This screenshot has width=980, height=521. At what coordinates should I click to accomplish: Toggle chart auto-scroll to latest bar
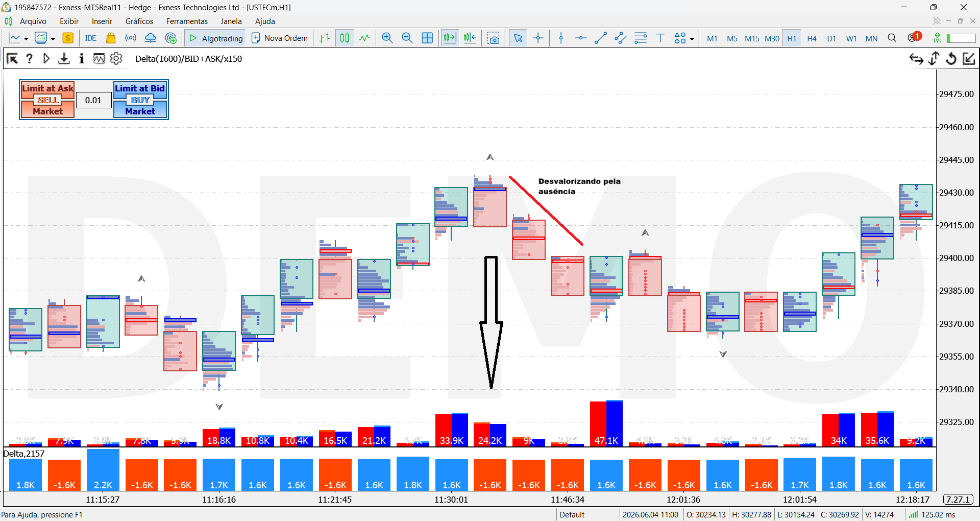(x=450, y=38)
